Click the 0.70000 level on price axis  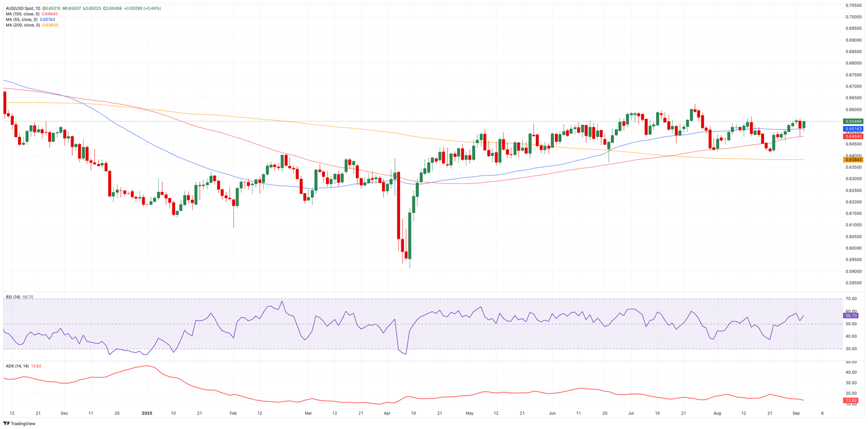click(x=853, y=17)
